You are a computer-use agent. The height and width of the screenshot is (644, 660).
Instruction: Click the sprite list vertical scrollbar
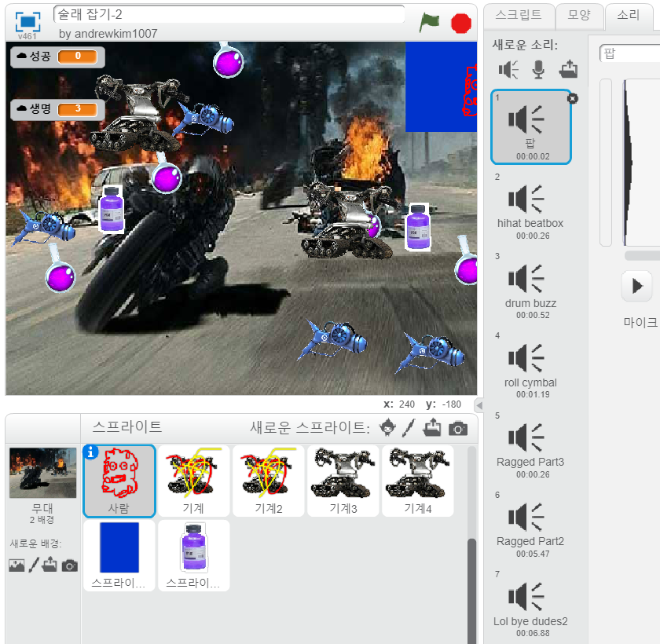click(471, 581)
